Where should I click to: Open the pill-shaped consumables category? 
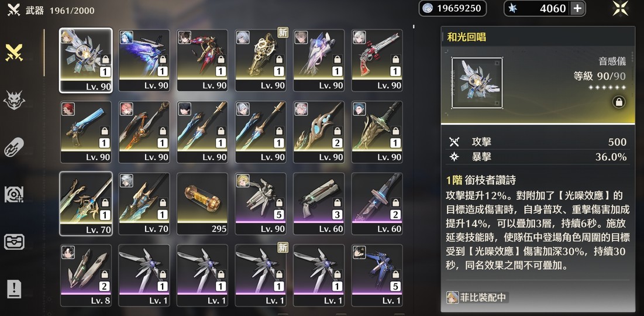pyautogui.click(x=14, y=147)
